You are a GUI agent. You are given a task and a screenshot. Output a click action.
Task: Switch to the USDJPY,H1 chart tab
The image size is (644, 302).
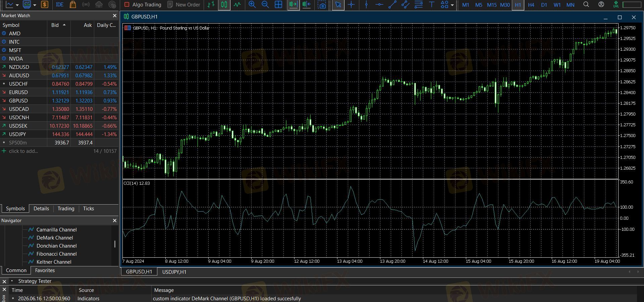tap(174, 272)
